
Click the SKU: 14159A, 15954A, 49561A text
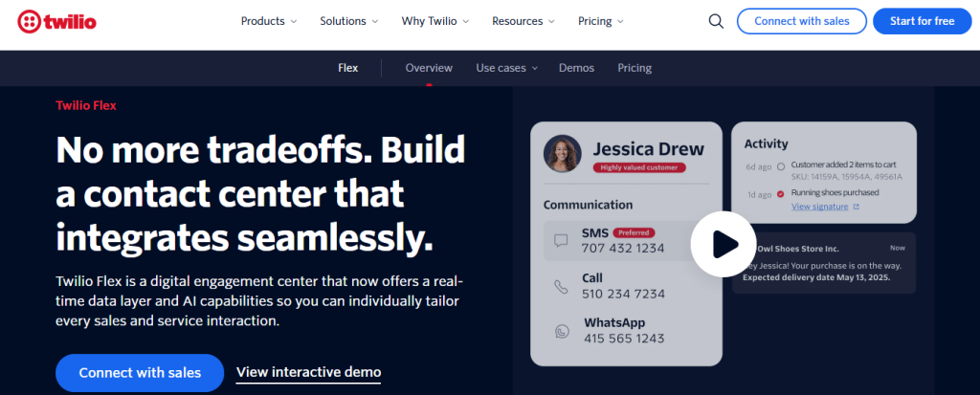(x=847, y=177)
